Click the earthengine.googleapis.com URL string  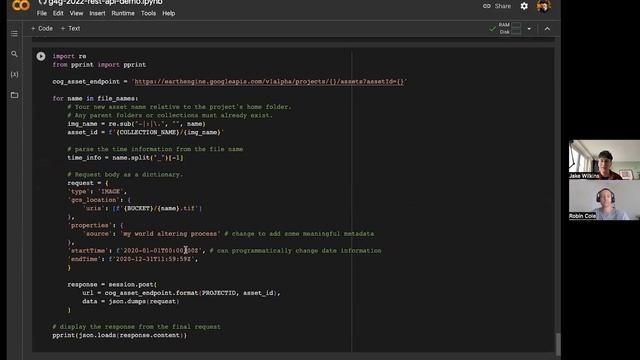269,82
